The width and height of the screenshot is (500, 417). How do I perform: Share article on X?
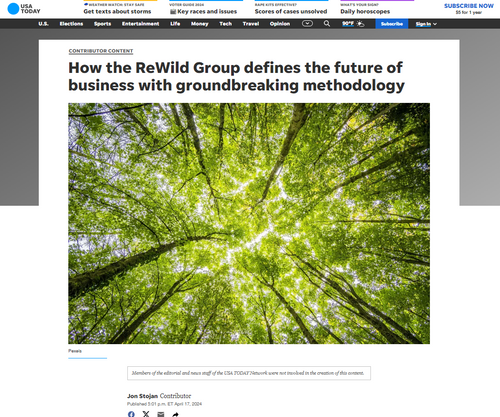[146, 414]
